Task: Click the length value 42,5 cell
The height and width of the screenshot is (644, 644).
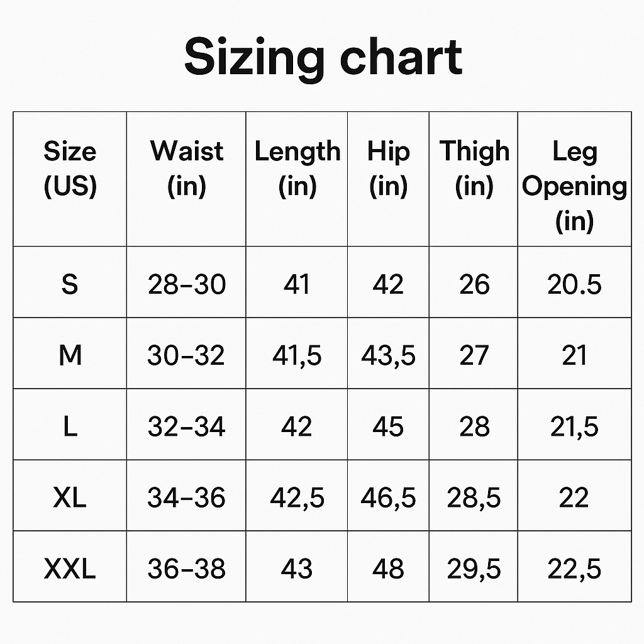Action: coord(297,498)
